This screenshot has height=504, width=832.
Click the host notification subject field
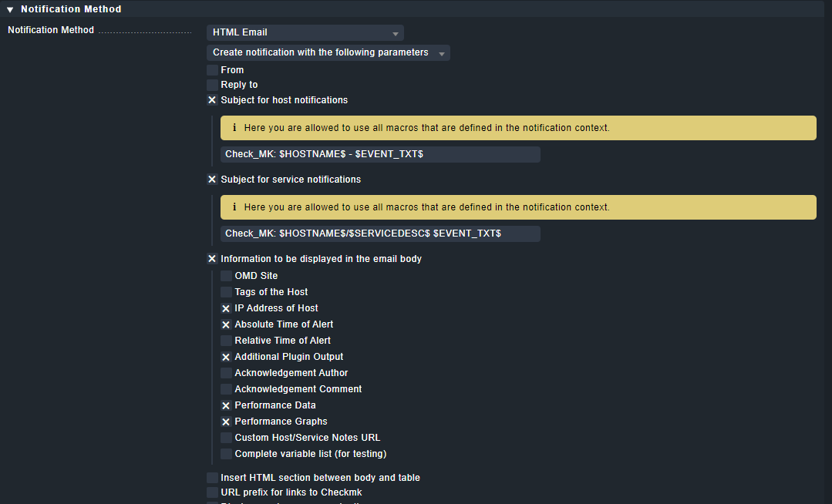[x=380, y=154]
